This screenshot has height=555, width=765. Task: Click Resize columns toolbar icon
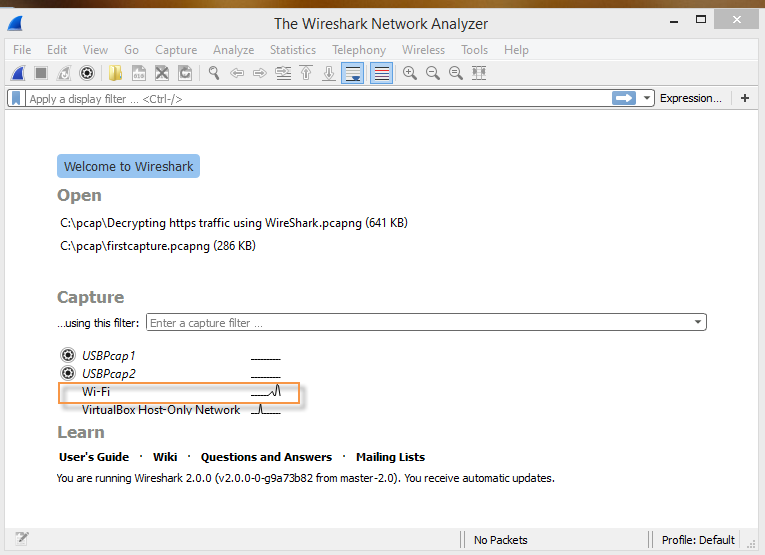tap(479, 73)
